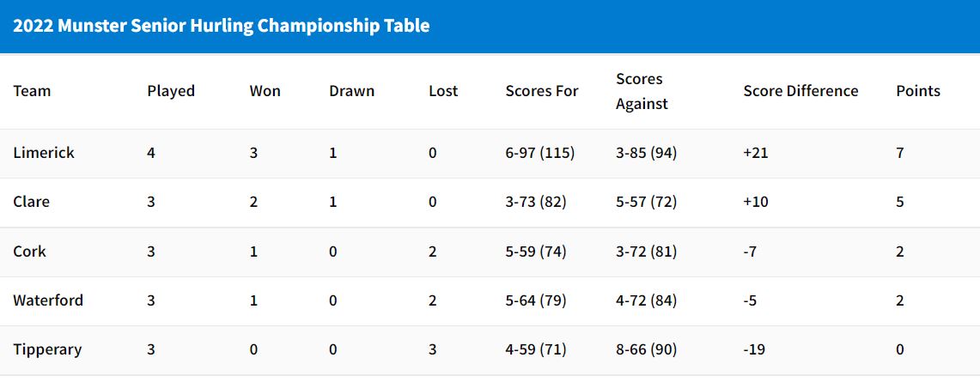Click the Played column header

point(171,91)
